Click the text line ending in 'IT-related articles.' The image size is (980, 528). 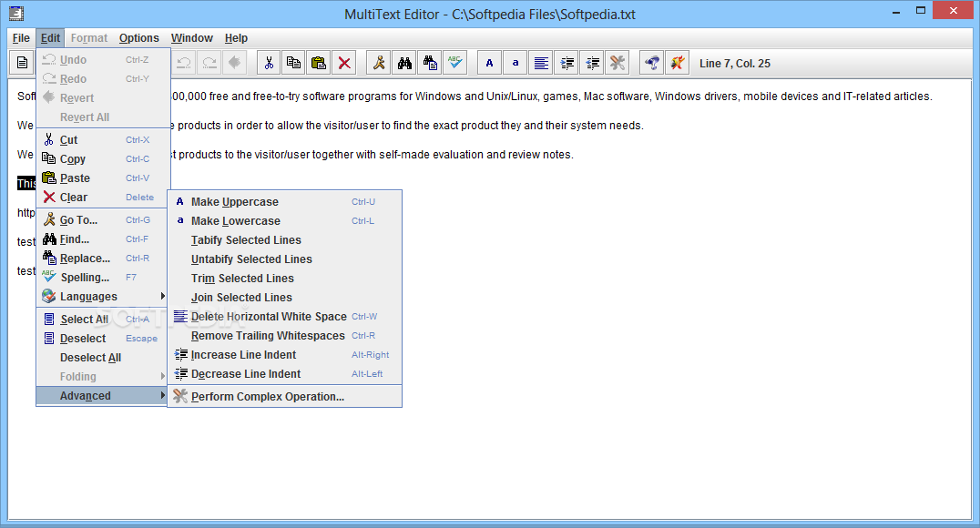point(551,96)
